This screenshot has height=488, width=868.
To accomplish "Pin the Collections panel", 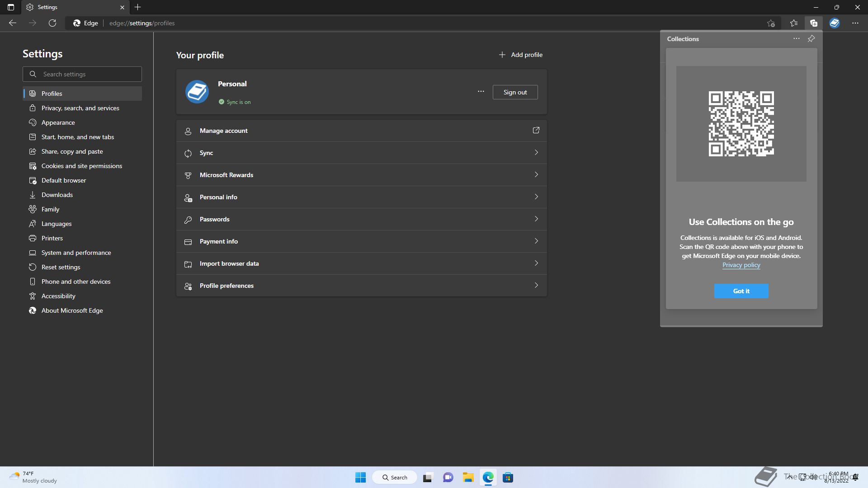I will click(x=811, y=39).
